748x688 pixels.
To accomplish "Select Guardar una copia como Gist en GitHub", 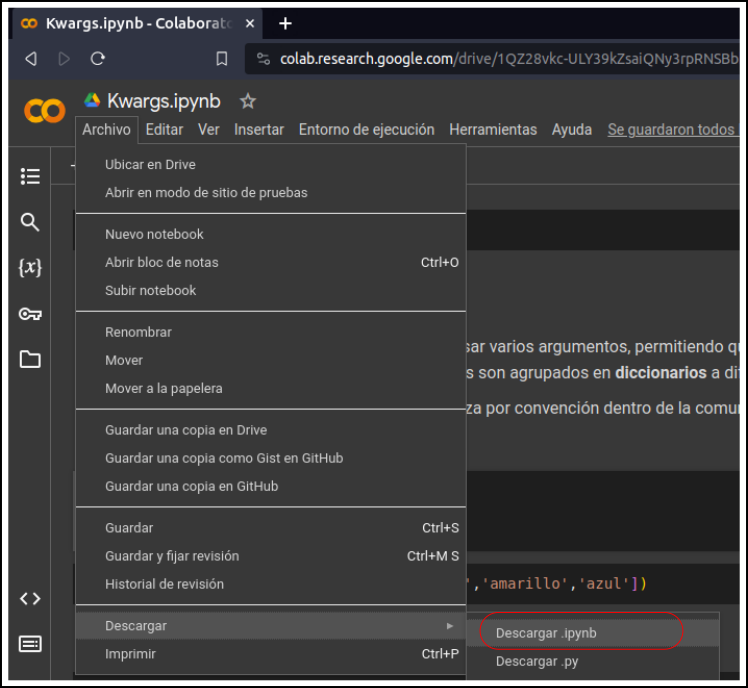I will click(x=271, y=458).
